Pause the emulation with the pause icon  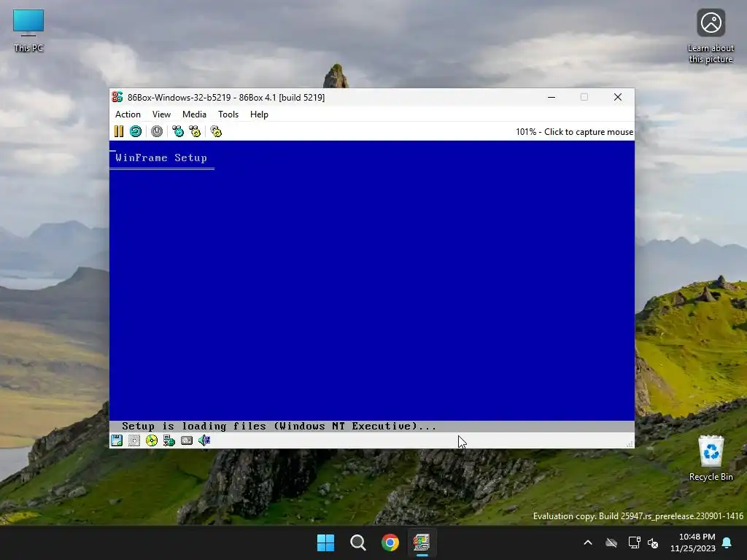point(119,131)
